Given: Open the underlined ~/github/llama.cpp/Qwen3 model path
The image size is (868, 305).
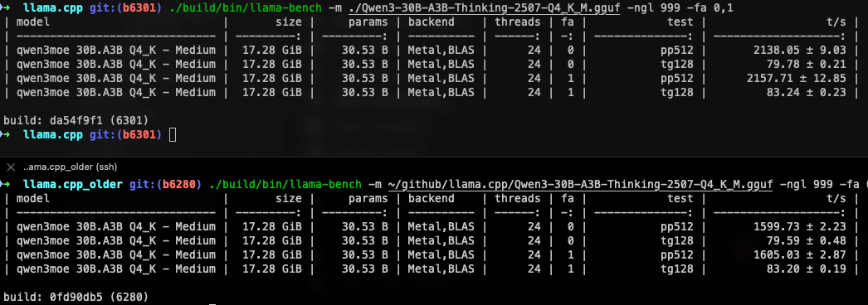Looking at the screenshot, I should 580,184.
